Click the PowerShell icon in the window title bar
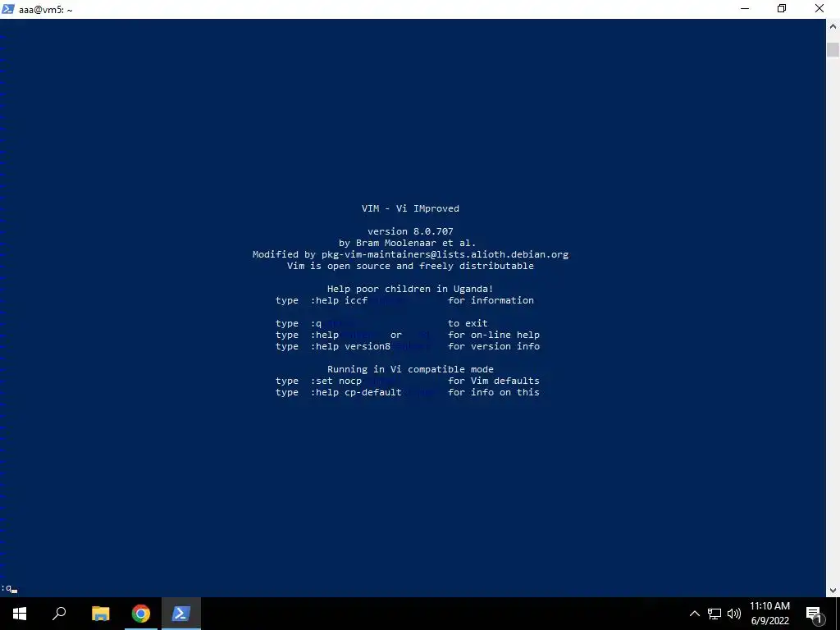The width and height of the screenshot is (840, 630). tap(8, 8)
